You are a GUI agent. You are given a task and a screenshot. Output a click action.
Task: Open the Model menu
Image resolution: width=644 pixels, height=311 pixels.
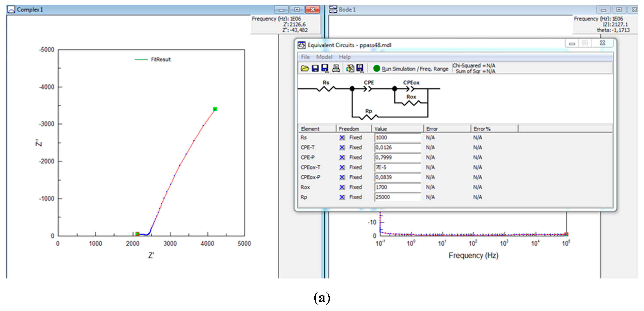[324, 57]
